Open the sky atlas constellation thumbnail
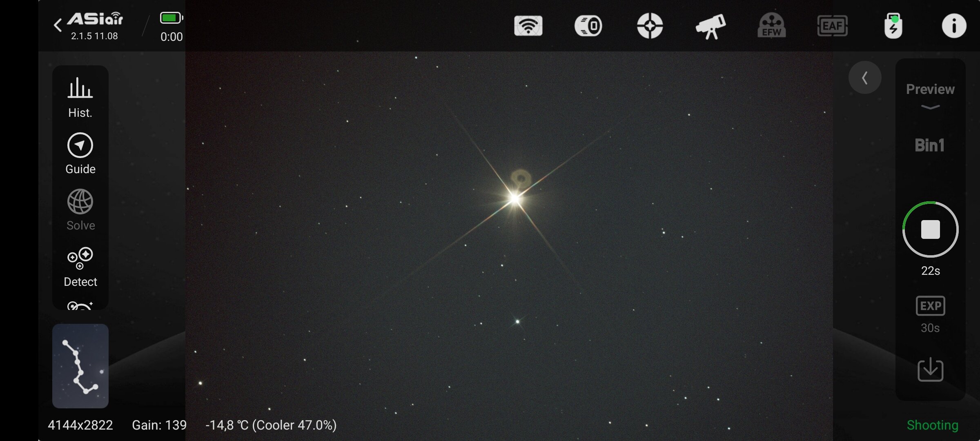The image size is (980, 441). 80,366
